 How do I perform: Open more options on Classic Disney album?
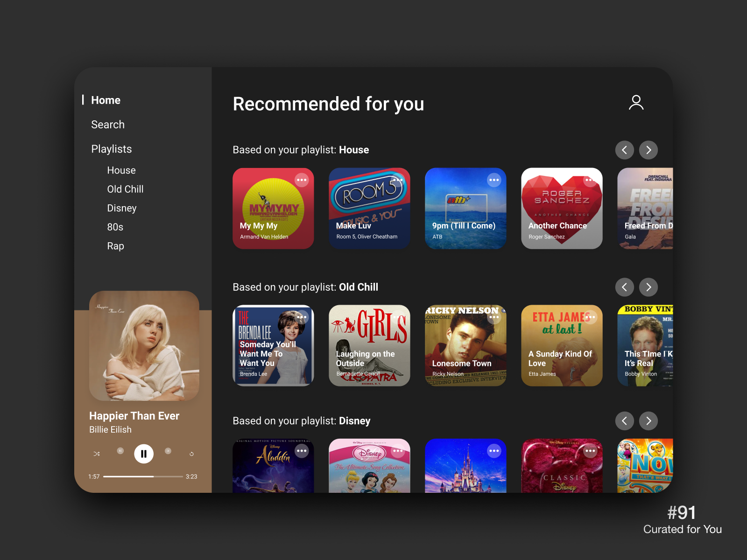pos(590,451)
